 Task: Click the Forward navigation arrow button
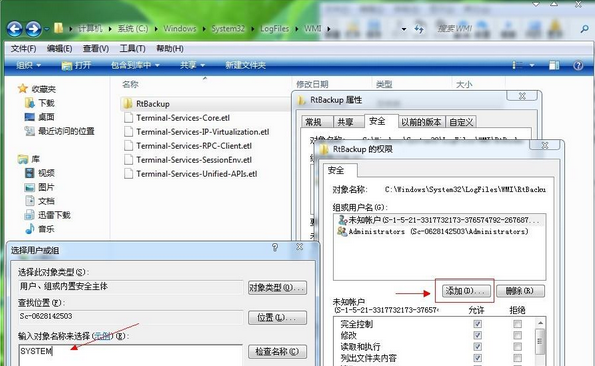[33, 29]
